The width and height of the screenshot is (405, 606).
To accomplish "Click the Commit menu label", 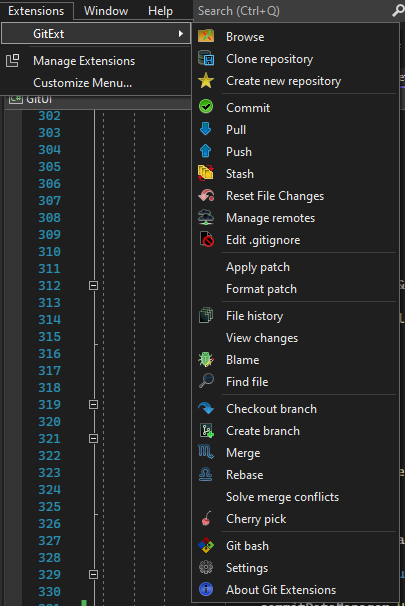I will (x=248, y=107).
